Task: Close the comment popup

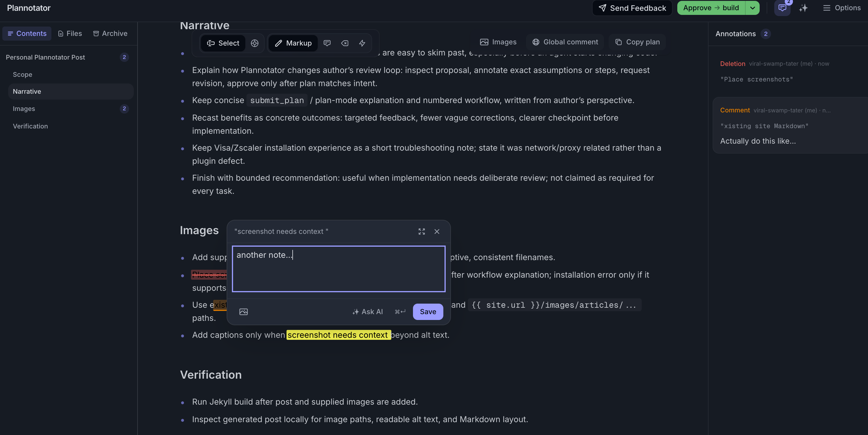Action: (x=437, y=232)
